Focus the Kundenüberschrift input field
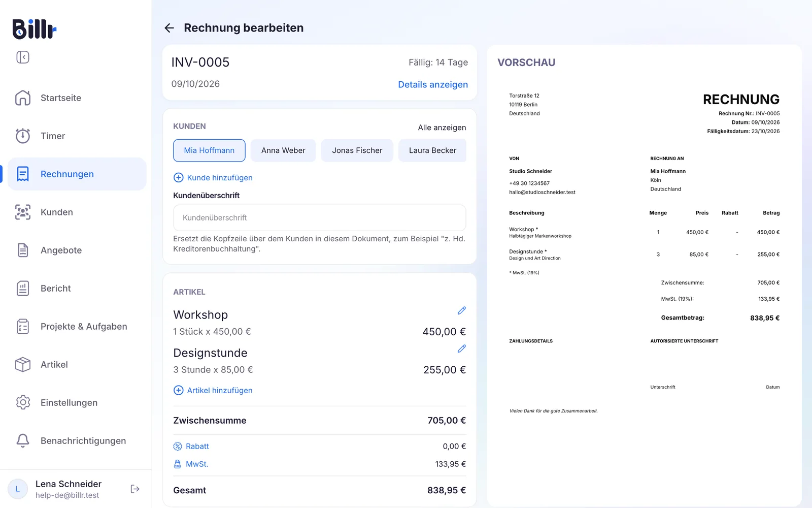 click(320, 218)
